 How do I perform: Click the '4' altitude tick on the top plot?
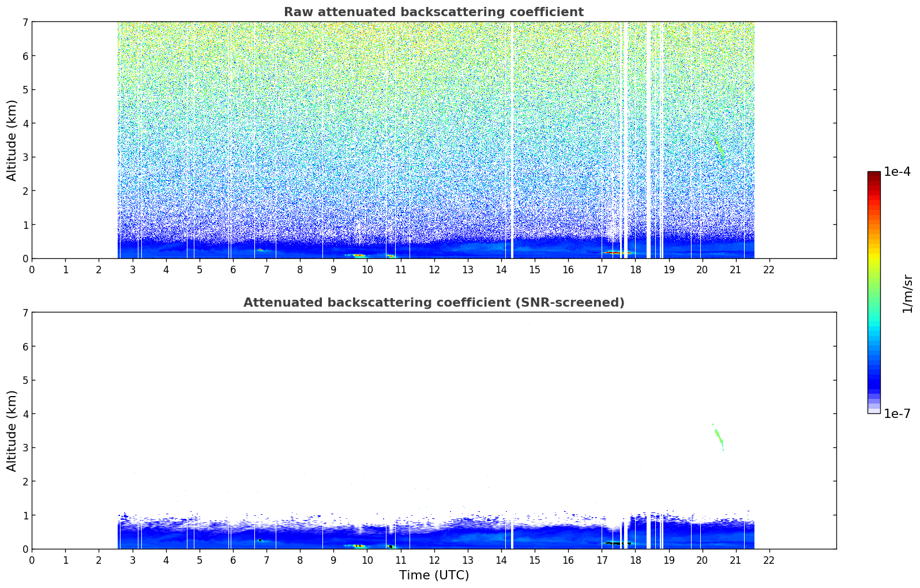tap(25, 123)
